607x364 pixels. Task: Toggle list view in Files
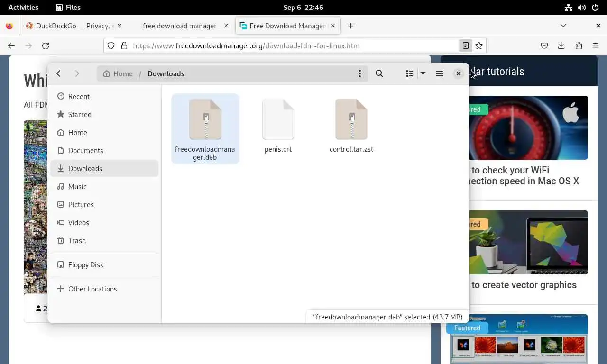[x=410, y=73]
